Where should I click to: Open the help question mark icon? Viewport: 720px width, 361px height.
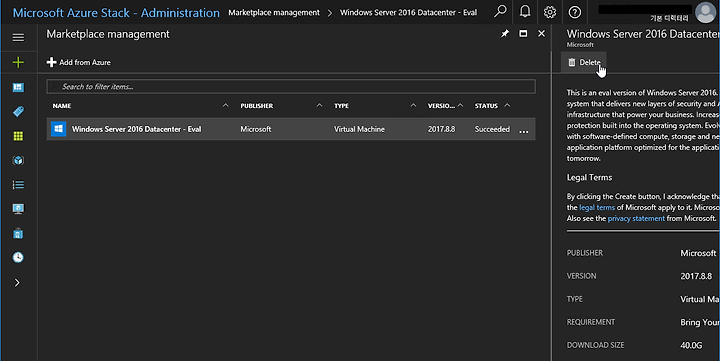pos(574,12)
